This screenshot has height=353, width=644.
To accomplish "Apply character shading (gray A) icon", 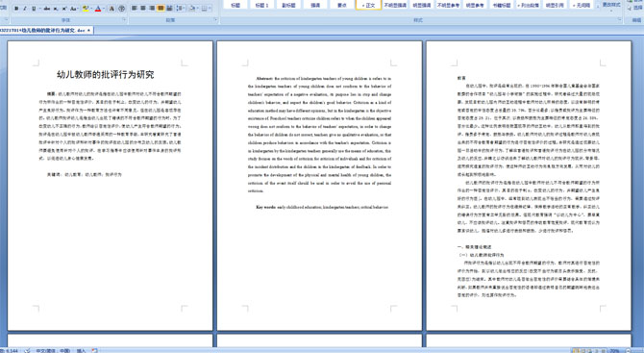I will 111,9.
